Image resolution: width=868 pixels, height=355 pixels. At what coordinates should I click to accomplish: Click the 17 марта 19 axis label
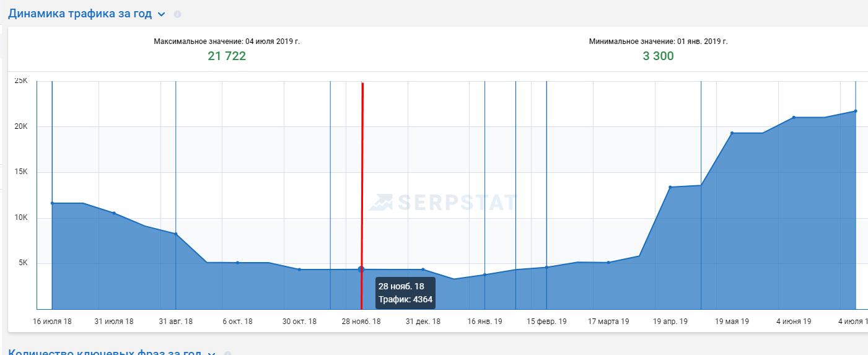pos(608,322)
